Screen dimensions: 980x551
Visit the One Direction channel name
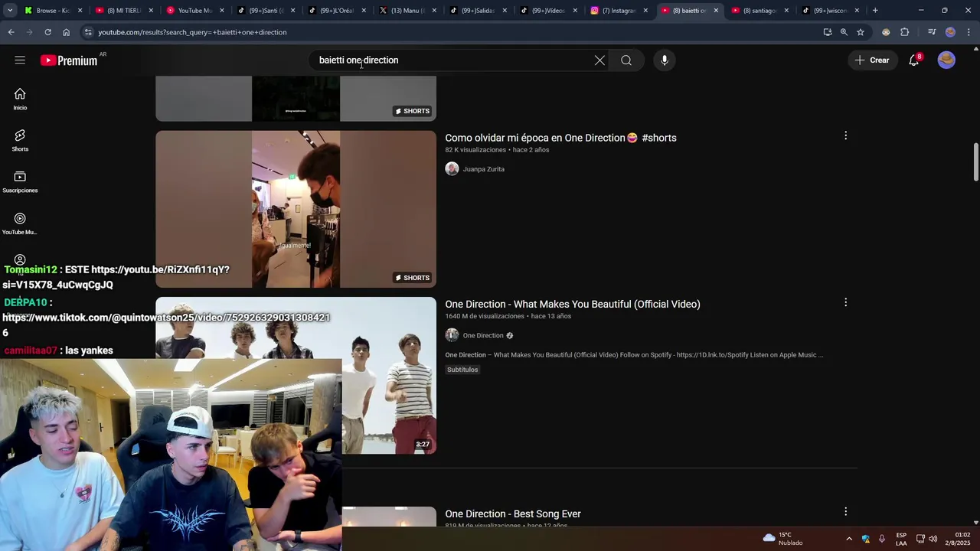click(483, 335)
